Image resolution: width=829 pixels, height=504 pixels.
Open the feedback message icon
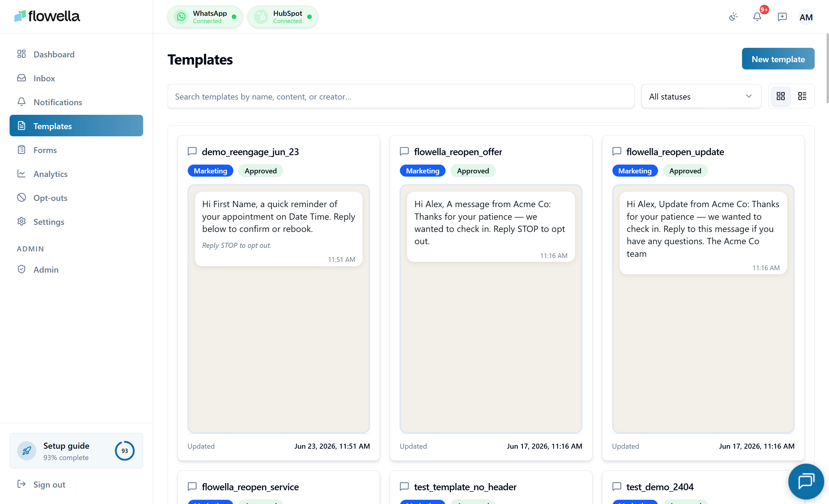pos(782,17)
